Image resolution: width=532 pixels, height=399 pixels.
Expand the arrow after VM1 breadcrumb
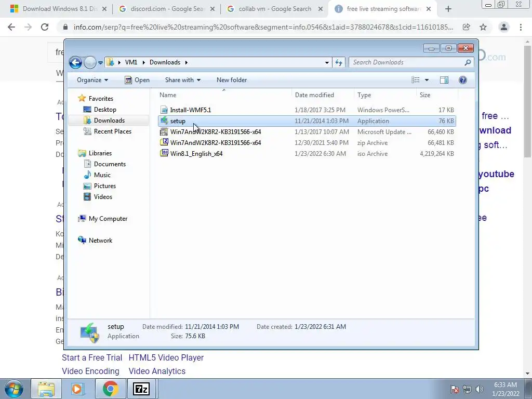143,62
